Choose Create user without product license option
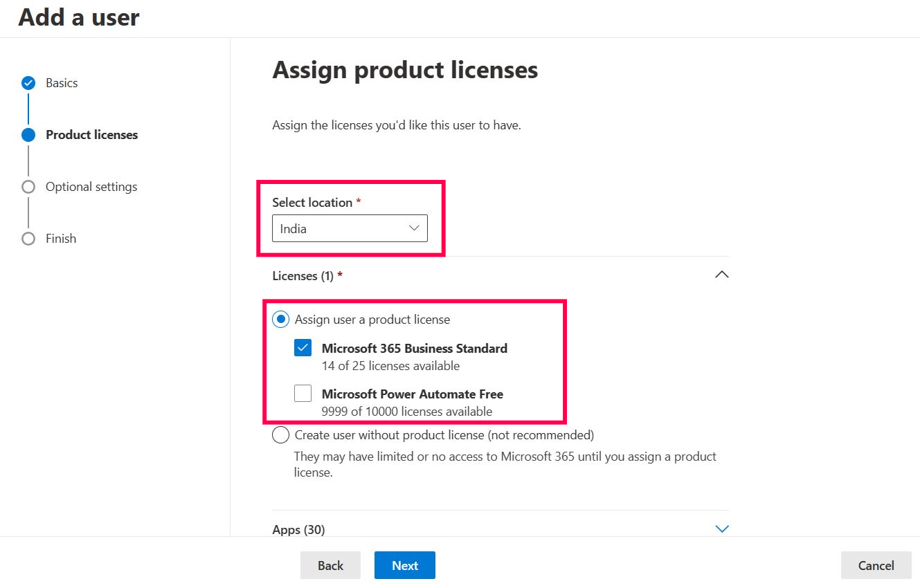Screen dimensions: 920x588 click(280, 435)
